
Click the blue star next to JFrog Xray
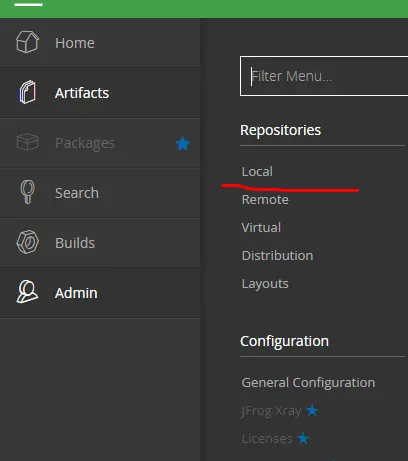(x=312, y=410)
